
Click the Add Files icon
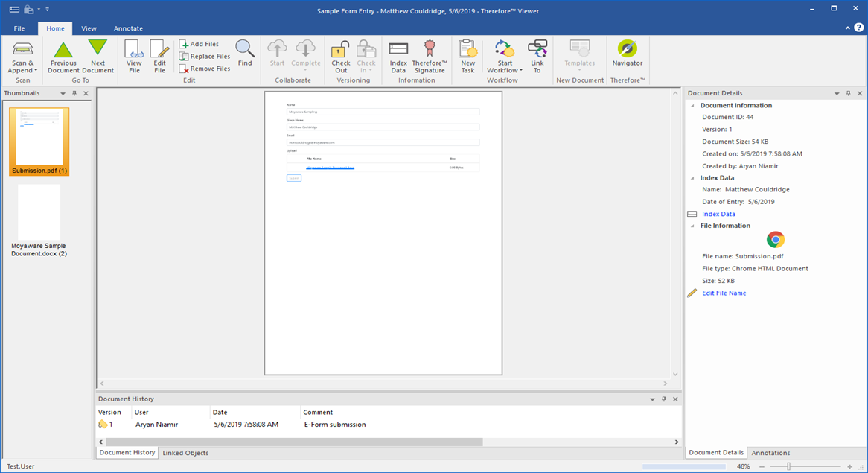[x=182, y=43]
